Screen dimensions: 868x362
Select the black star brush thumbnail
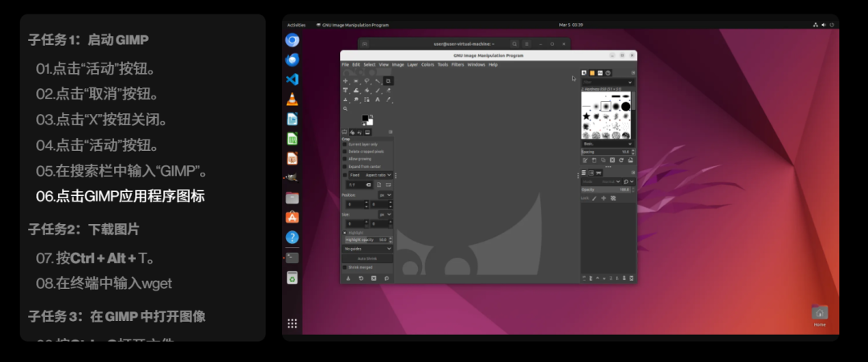[586, 116]
